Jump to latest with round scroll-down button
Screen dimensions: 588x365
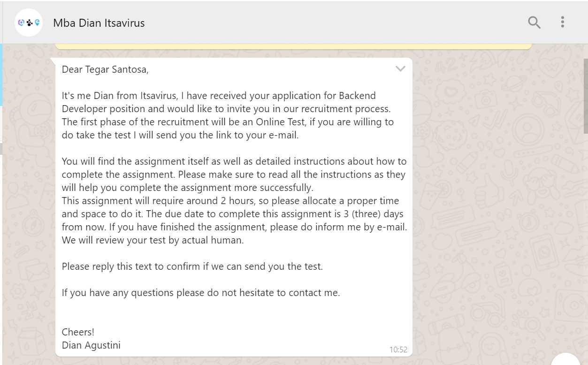tap(565, 359)
